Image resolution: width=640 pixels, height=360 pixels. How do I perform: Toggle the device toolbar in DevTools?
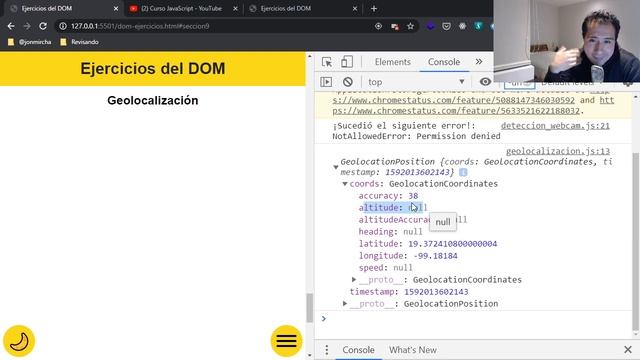[x=347, y=62]
